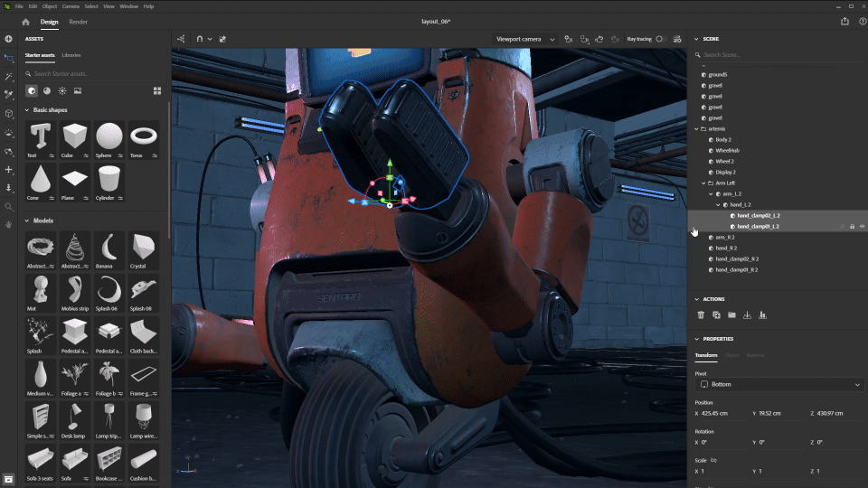868x488 pixels.
Task: Toggle visibility eye of hand_clamp01_L2
Action: coord(862,226)
